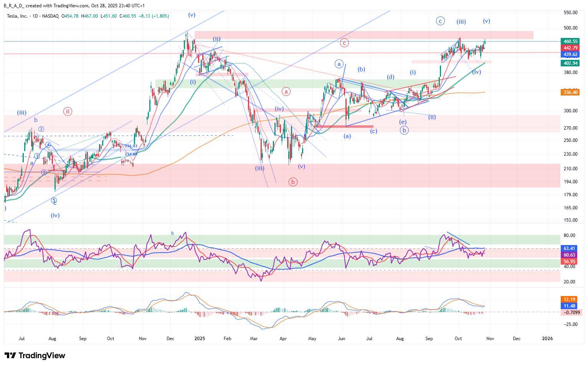
Task: Select the blue circled b below (e)
Action: click(404, 130)
